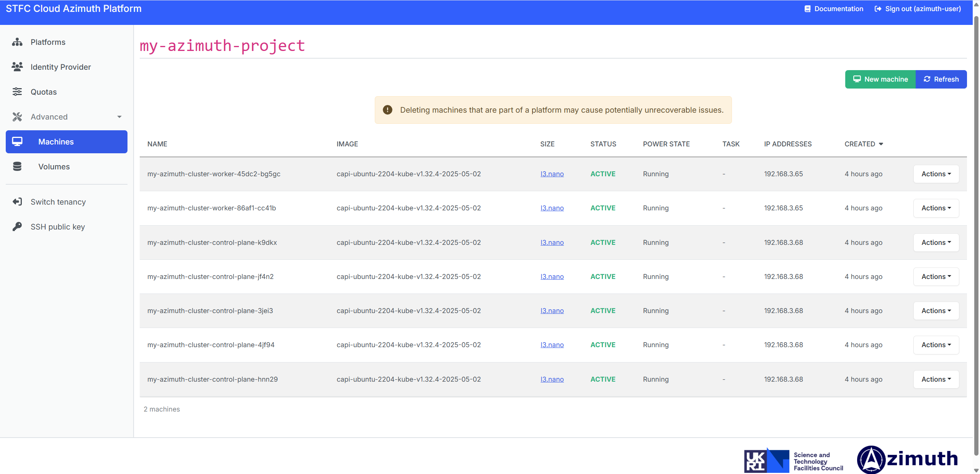Open Actions menu for control-plane-jf4n2
This screenshot has width=980, height=474.
pos(936,277)
